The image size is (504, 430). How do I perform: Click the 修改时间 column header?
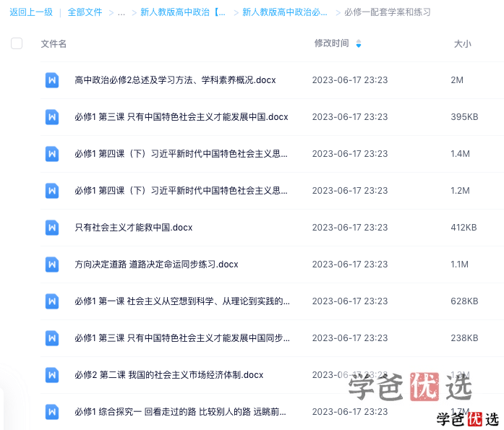coord(331,43)
